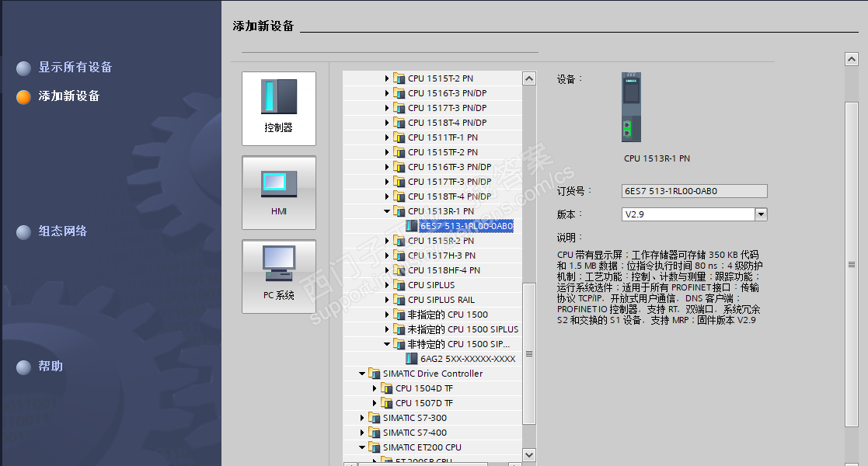Click the CPU 1515R-2 PN label
The image size is (868, 466).
click(x=441, y=241)
